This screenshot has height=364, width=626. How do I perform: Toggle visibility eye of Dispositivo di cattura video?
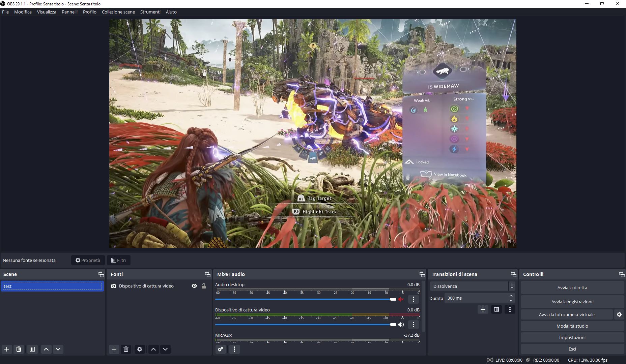coord(194,286)
